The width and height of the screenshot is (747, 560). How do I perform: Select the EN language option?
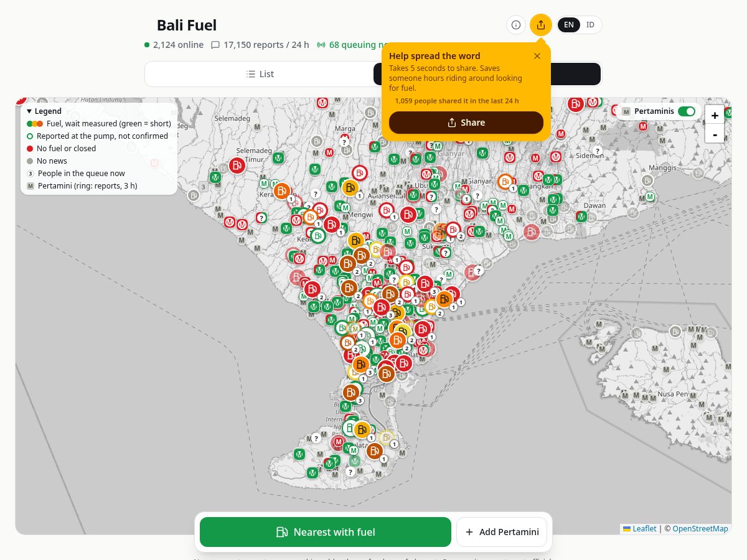[x=568, y=25]
